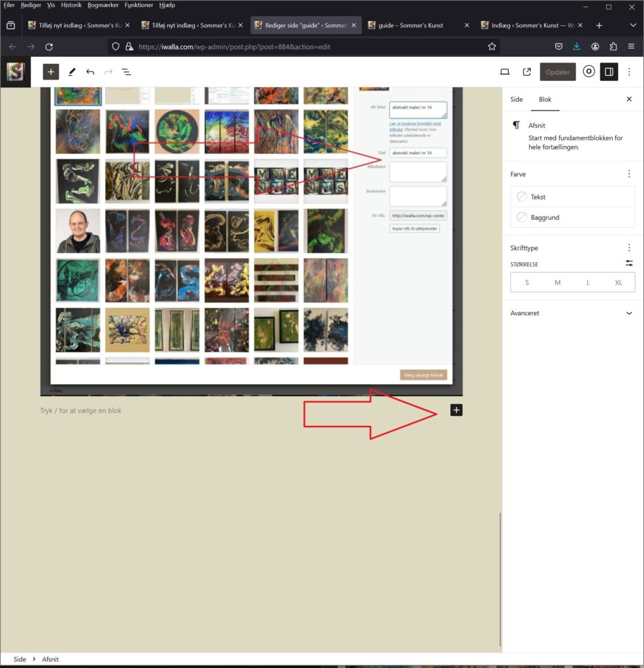The image size is (644, 668).
Task: Open Farve options menu
Action: tap(629, 174)
